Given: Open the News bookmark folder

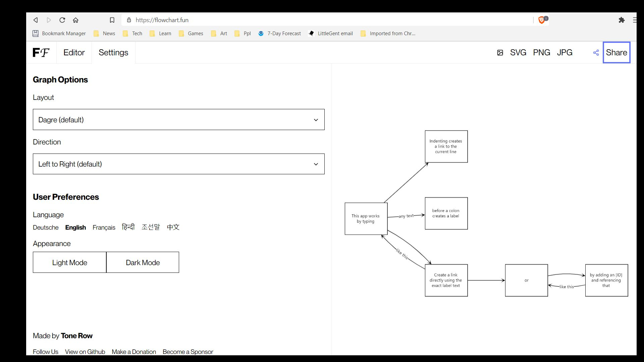Looking at the screenshot, I should pyautogui.click(x=104, y=34).
